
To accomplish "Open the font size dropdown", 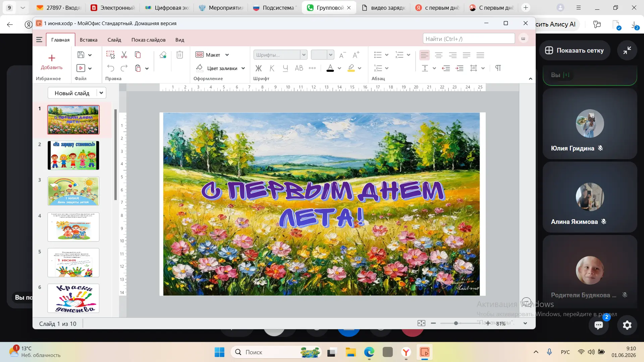I will tap(331, 55).
